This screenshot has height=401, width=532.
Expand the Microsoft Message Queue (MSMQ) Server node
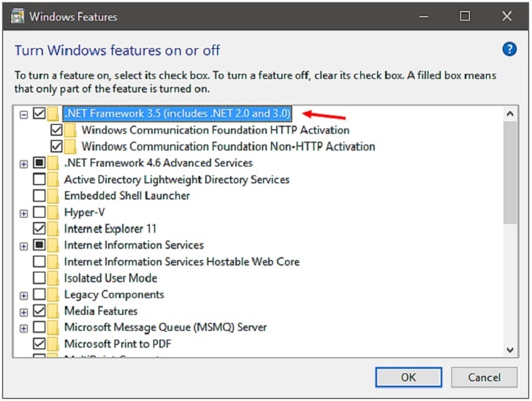[x=23, y=329]
